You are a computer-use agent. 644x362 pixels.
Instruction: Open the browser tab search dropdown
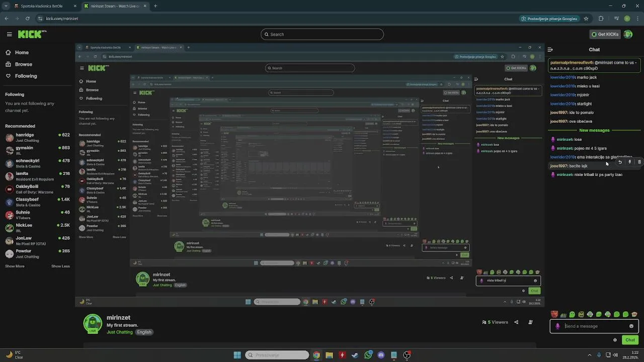[7, 6]
